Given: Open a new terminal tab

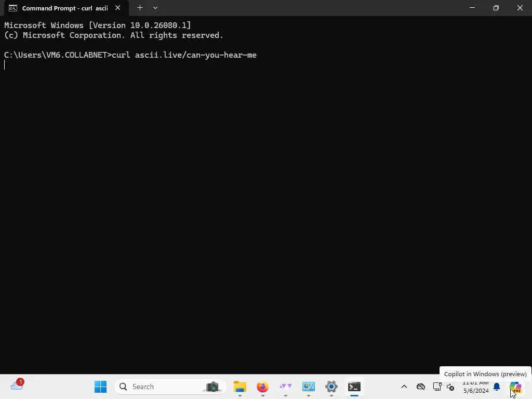Looking at the screenshot, I should pos(140,8).
